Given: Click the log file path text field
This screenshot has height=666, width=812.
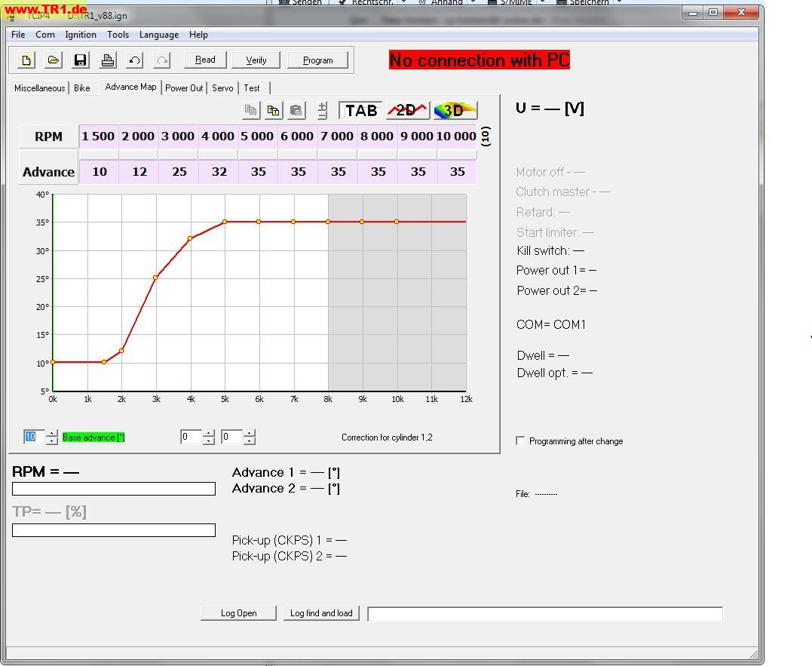Looking at the screenshot, I should (544, 614).
